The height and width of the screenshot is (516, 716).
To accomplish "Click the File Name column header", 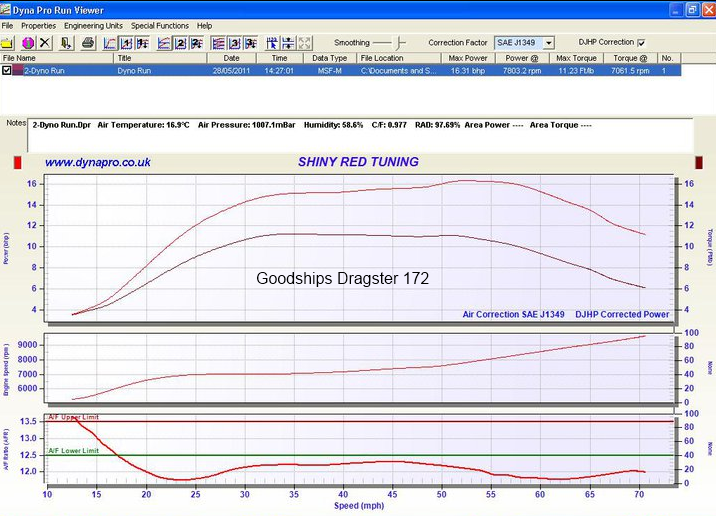I will point(57,58).
